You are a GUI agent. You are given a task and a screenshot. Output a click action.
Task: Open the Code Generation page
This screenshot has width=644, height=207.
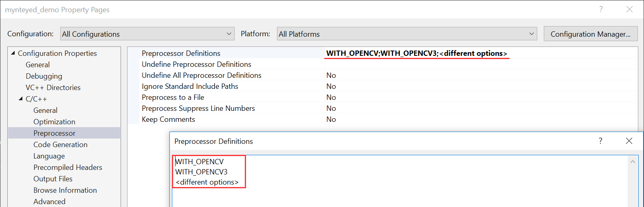tap(61, 145)
